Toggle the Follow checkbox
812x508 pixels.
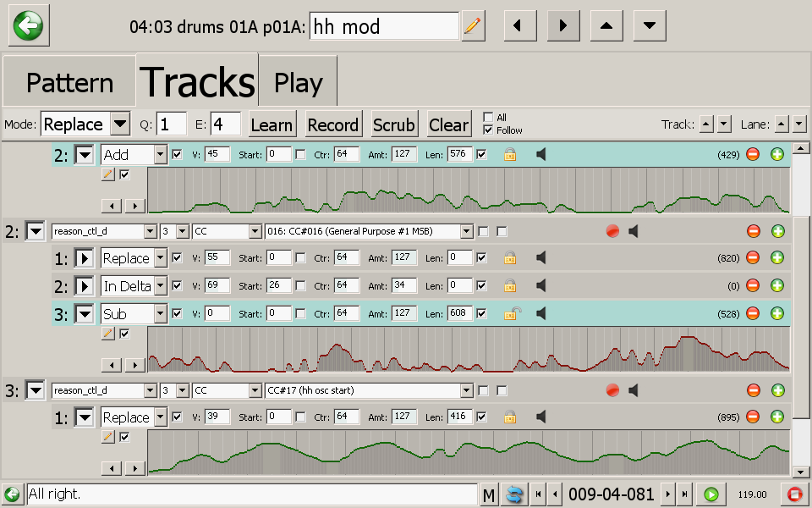coord(488,130)
